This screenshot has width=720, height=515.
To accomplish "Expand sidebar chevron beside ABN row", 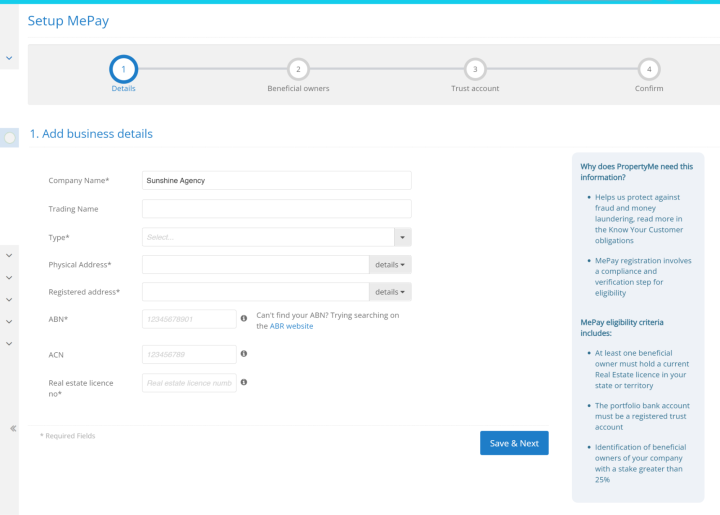I will [x=9, y=321].
